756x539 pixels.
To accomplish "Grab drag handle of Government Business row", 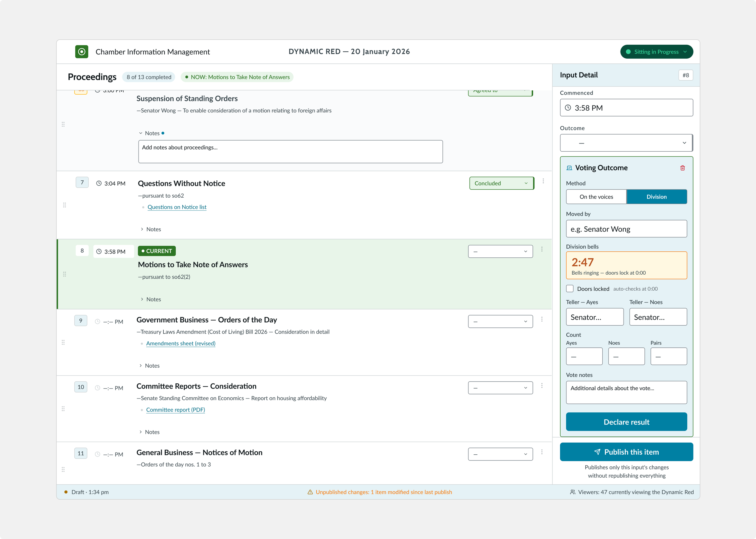I will [x=63, y=342].
